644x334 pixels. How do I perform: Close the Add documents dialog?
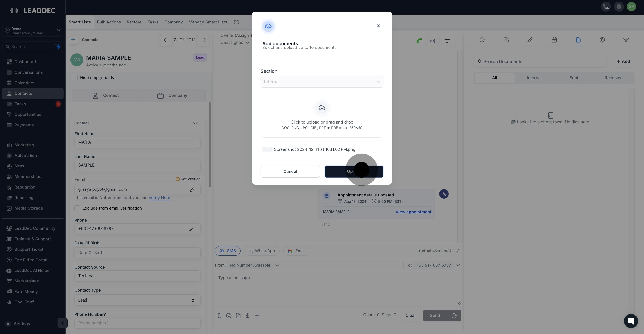(378, 26)
